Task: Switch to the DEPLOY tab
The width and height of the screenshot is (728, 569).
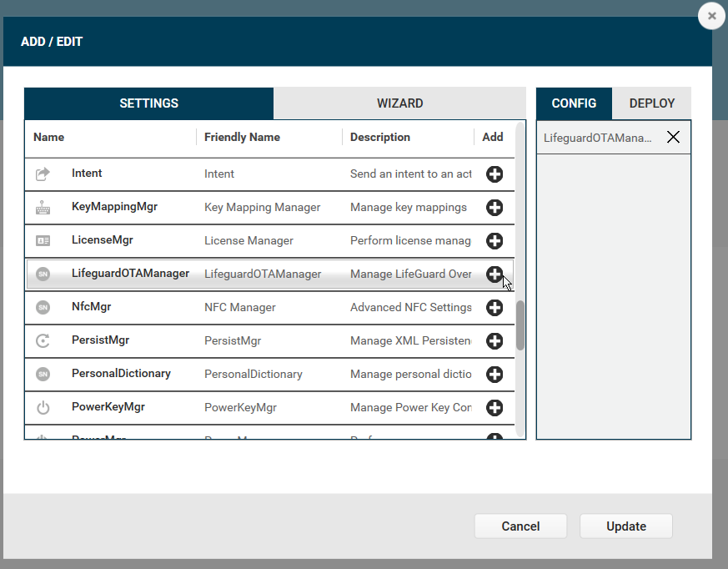Action: pyautogui.click(x=651, y=103)
